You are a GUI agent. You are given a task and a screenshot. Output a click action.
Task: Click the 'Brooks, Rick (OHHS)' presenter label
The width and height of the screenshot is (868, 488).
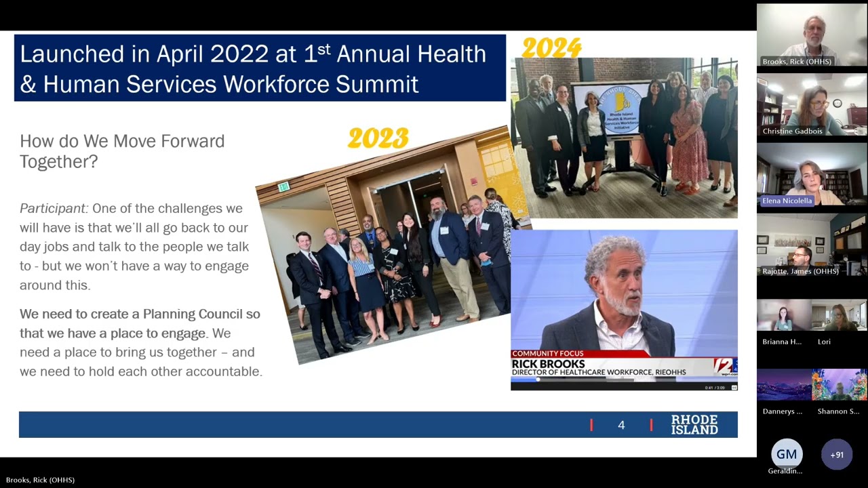tap(40, 480)
